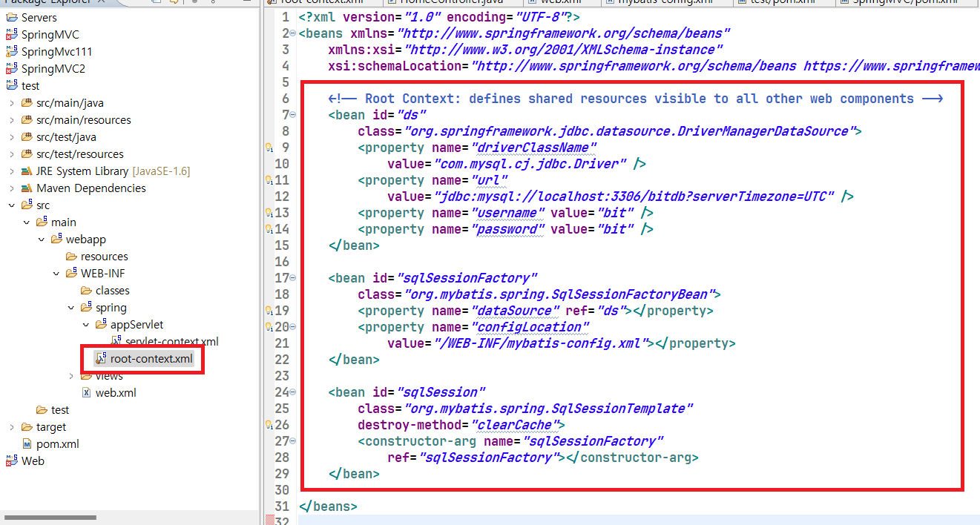Viewport: 980px width, 525px height.
Task: Select the src/test/java tree item label
Action: 66,136
